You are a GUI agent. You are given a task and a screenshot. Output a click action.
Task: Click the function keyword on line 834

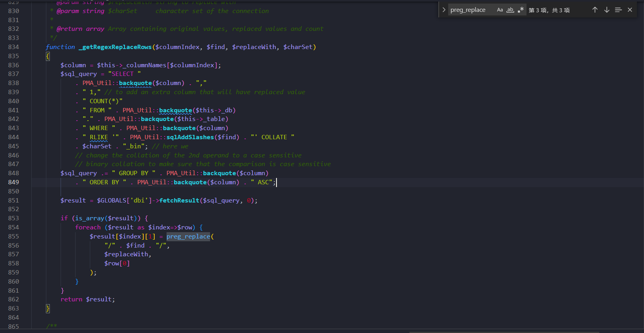pos(60,47)
